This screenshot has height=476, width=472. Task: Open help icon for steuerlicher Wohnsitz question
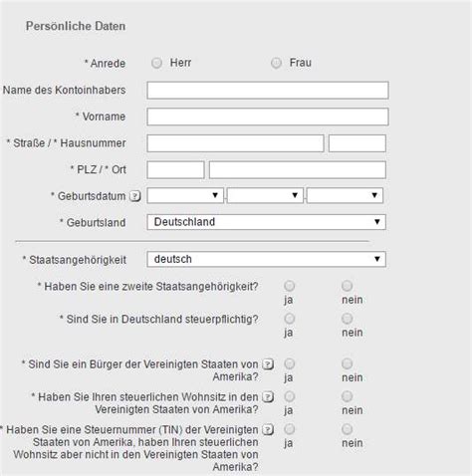point(268,396)
